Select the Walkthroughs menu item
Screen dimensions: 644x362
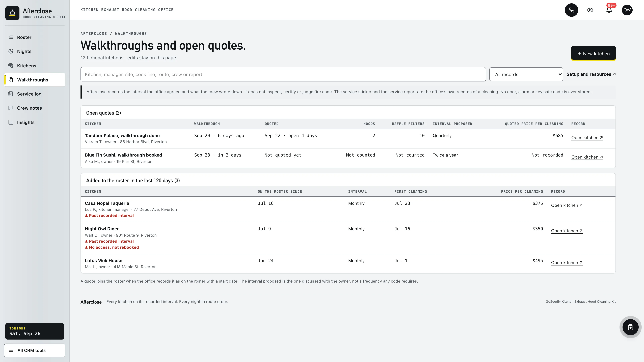click(x=35, y=80)
